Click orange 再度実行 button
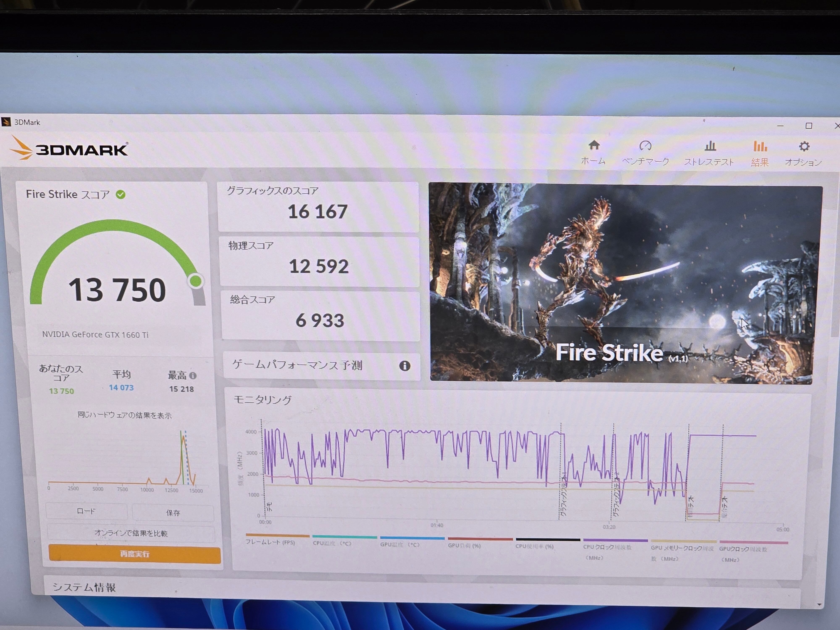This screenshot has height=630, width=840. click(134, 554)
